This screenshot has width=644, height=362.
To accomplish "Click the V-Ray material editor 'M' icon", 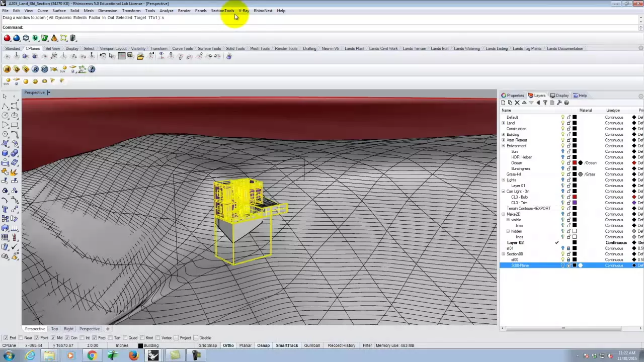I will (x=7, y=69).
